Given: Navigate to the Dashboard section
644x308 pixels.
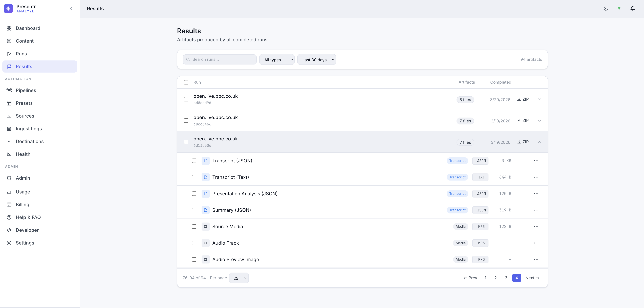Looking at the screenshot, I should [x=28, y=28].
